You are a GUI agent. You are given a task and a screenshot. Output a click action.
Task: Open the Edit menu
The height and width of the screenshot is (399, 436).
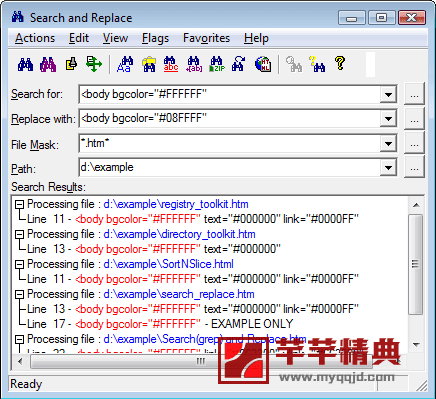tap(79, 38)
